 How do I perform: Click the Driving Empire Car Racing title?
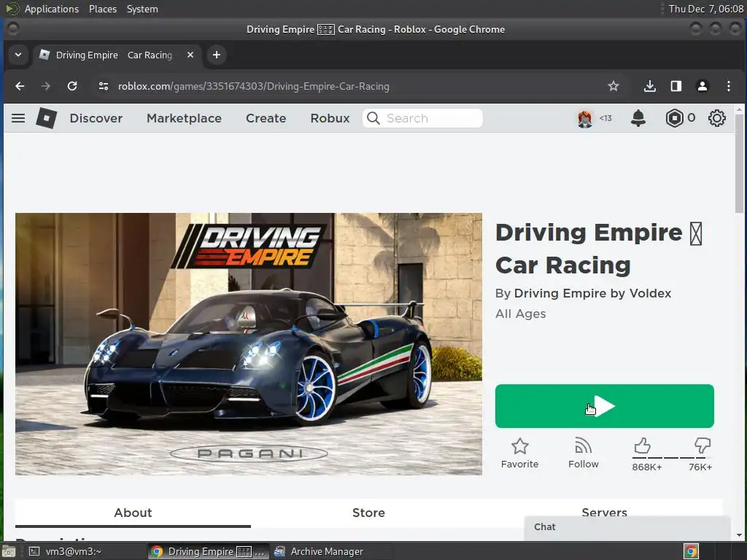[x=598, y=249]
